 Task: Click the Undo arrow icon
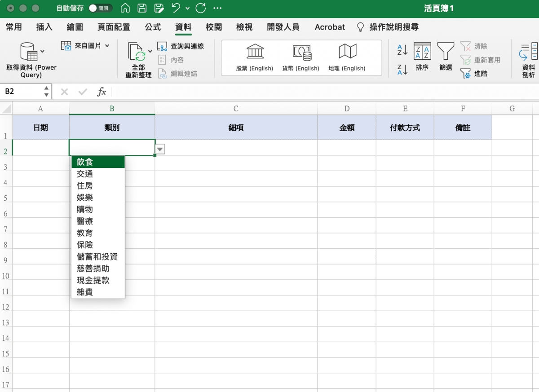click(x=176, y=8)
